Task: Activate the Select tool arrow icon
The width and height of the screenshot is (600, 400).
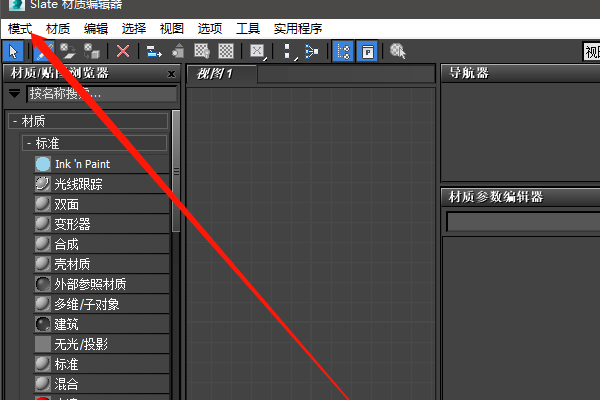Action: 13,51
